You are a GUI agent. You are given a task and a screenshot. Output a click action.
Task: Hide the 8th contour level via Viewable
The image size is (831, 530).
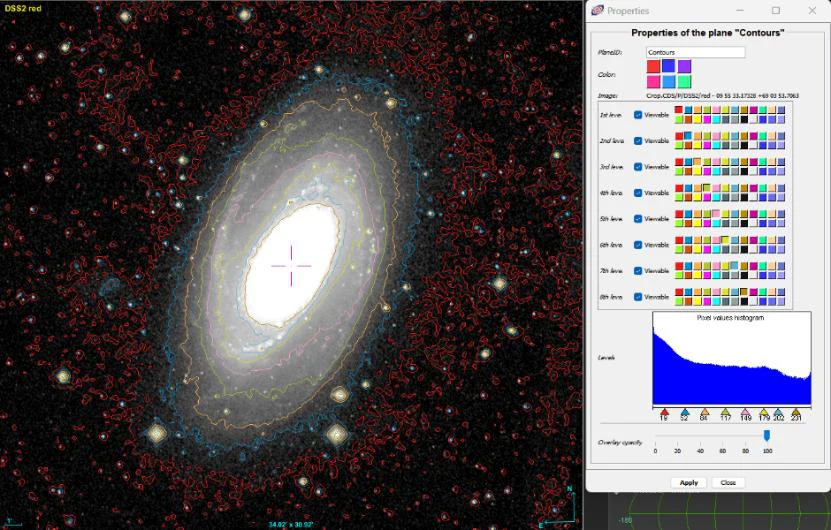[x=638, y=296]
